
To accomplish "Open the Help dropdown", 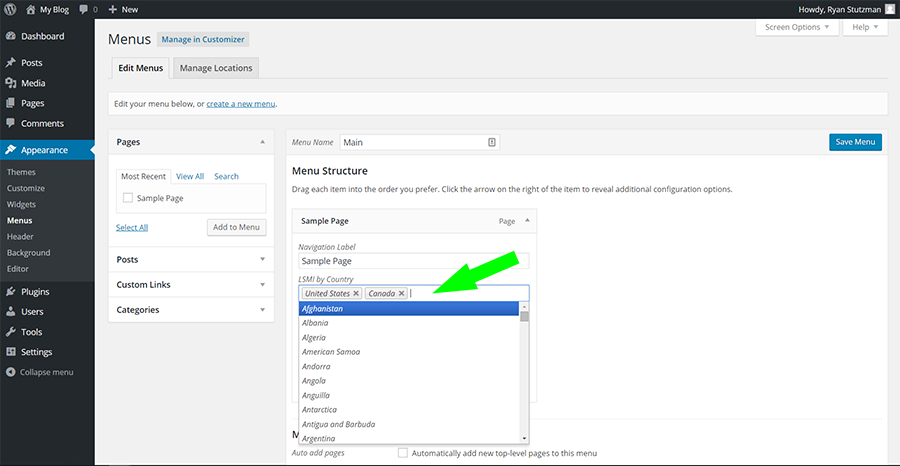I will pyautogui.click(x=865, y=27).
